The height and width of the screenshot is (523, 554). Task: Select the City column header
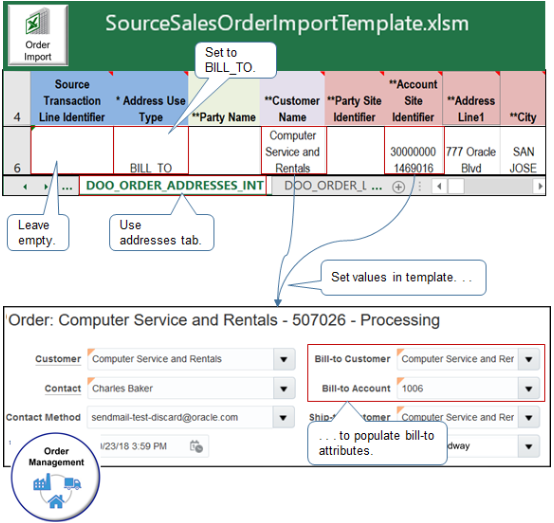523,99
